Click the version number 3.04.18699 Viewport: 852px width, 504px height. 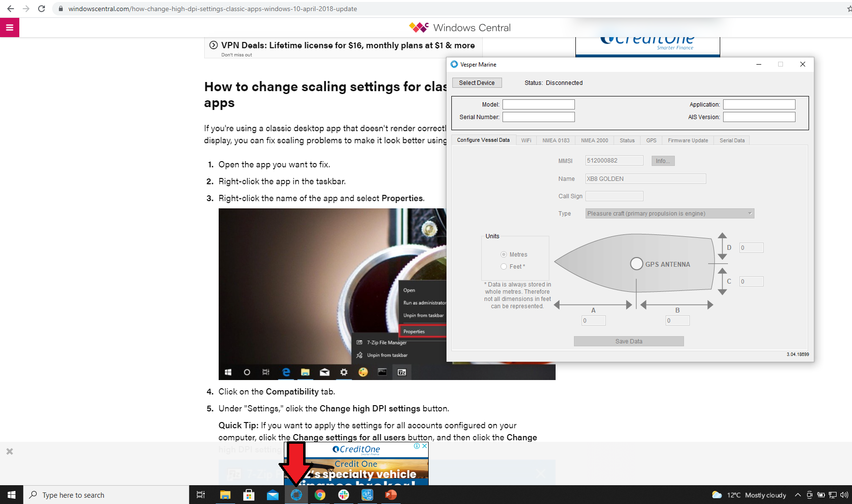pyautogui.click(x=797, y=354)
